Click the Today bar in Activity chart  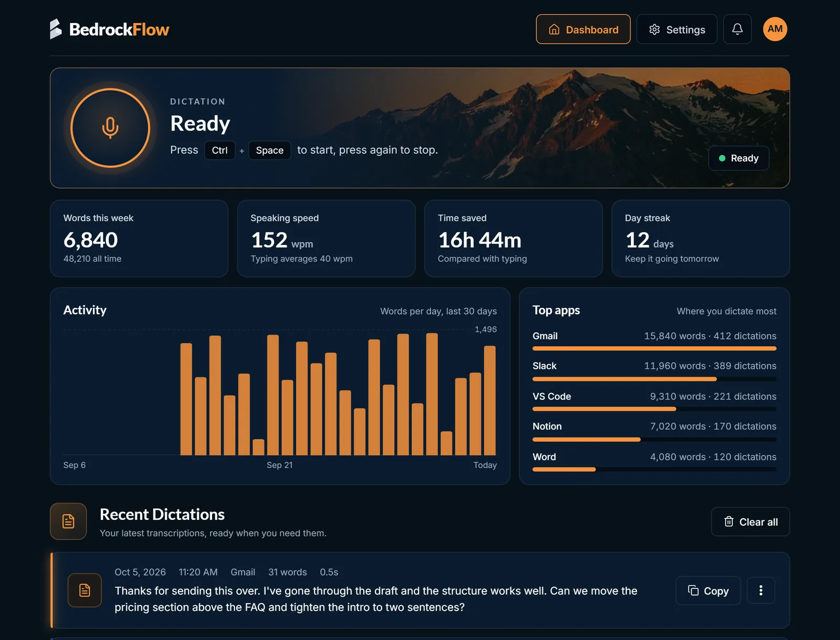(490, 400)
